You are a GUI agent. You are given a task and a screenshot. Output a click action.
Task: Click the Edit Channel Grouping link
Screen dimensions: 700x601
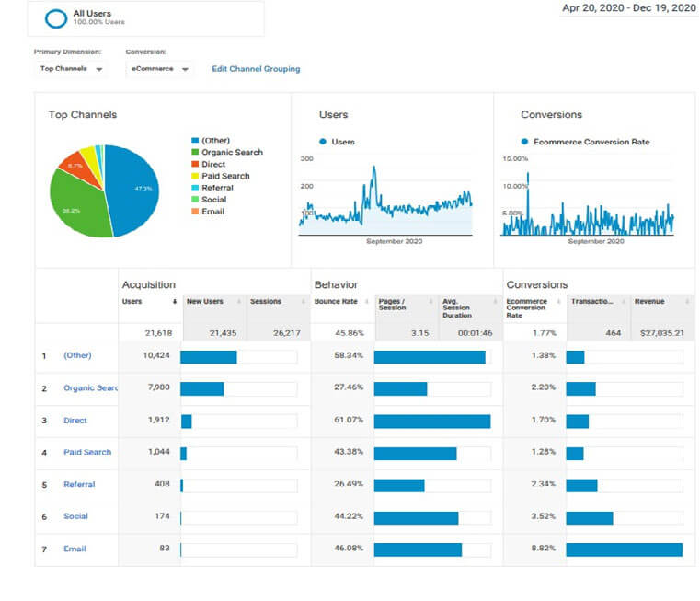[x=256, y=69]
